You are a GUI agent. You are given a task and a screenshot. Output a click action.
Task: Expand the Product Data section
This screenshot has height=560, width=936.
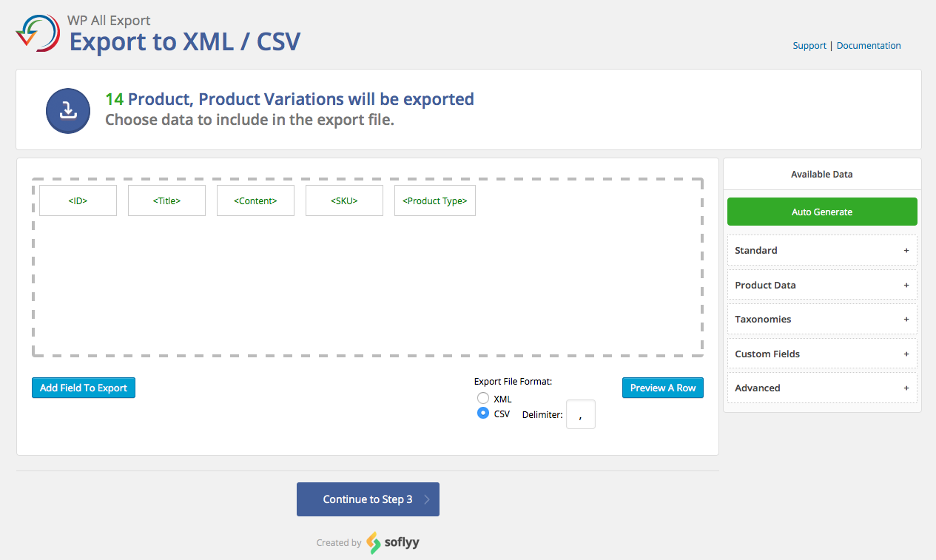pyautogui.click(x=821, y=285)
